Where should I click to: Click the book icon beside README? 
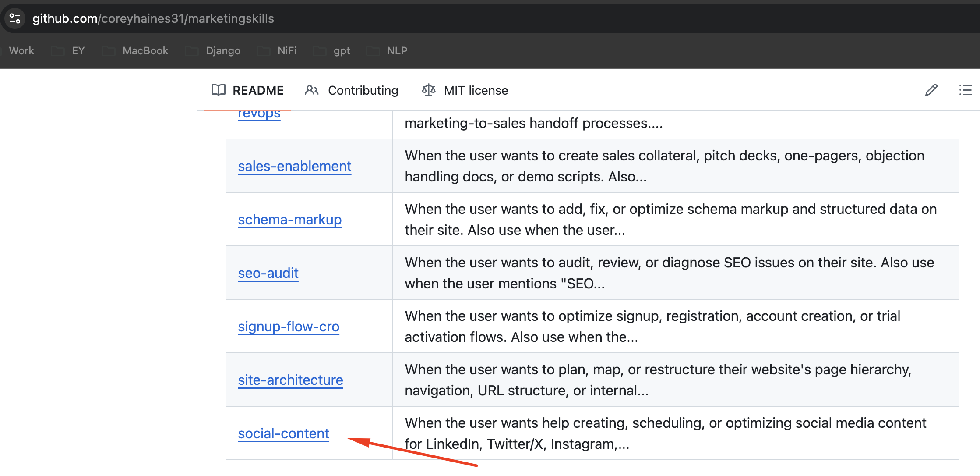pos(219,90)
